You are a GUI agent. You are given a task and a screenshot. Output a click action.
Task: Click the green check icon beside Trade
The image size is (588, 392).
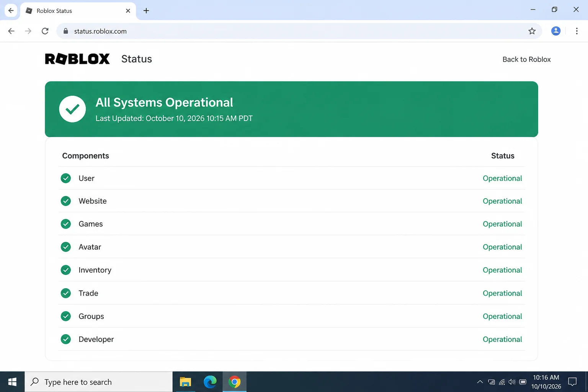click(x=66, y=293)
